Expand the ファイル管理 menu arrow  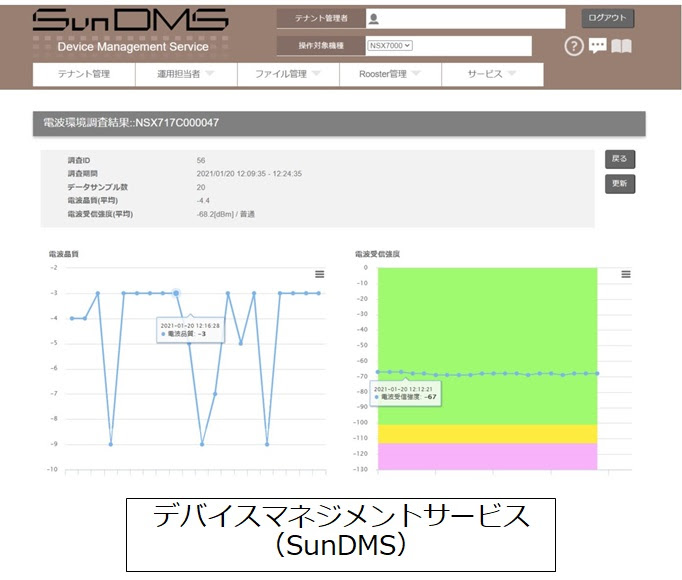316,73
